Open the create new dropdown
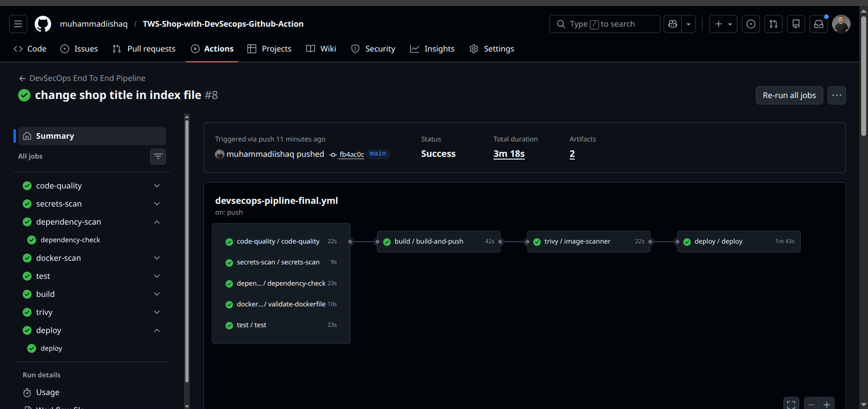The height and width of the screenshot is (409, 868). (x=723, y=24)
